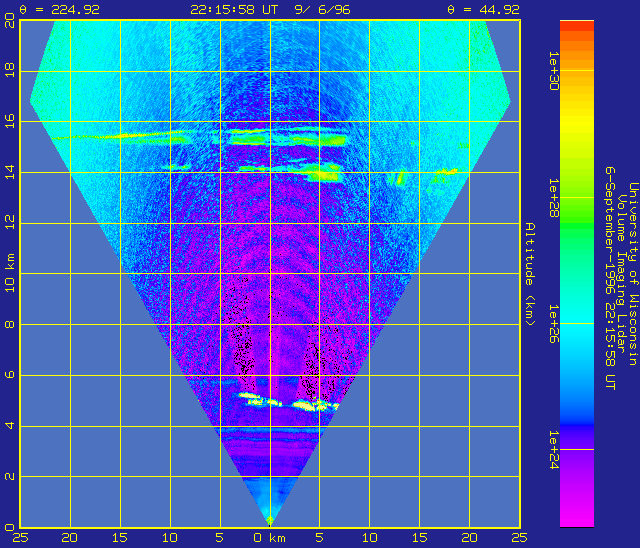
Task: Click the Volume Imaging Lidar rotated text
Action: coord(621,274)
